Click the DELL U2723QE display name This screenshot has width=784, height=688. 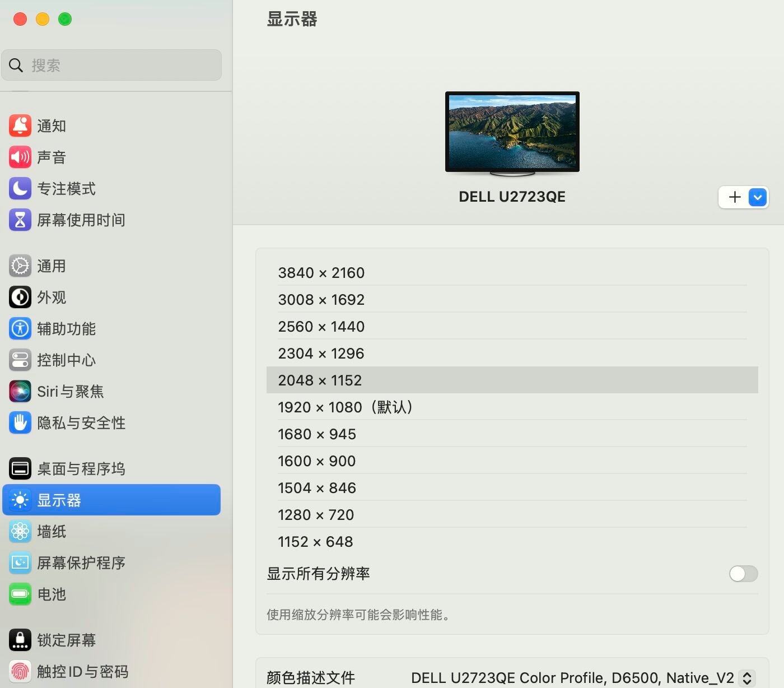[512, 197]
